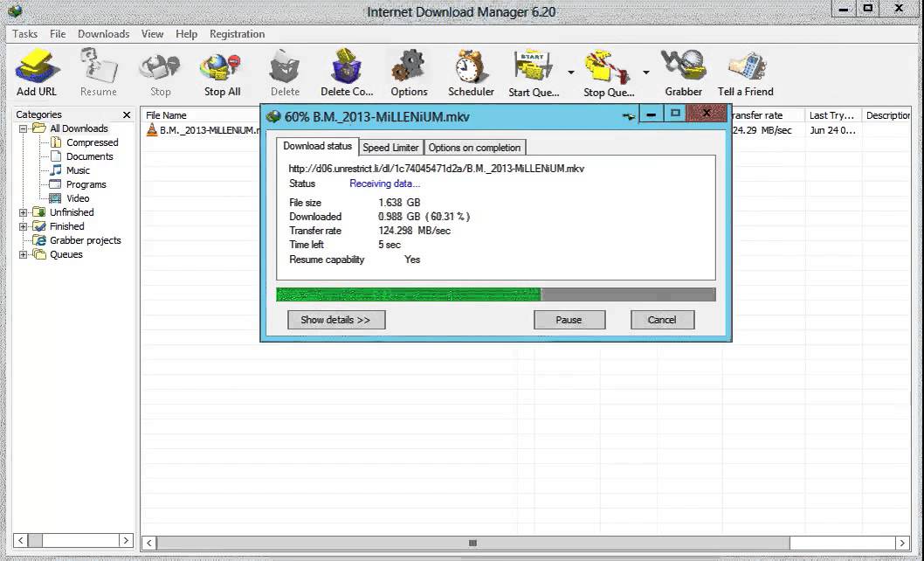924x561 pixels.
Task: Click the download URL text in the dialog
Action: (436, 168)
